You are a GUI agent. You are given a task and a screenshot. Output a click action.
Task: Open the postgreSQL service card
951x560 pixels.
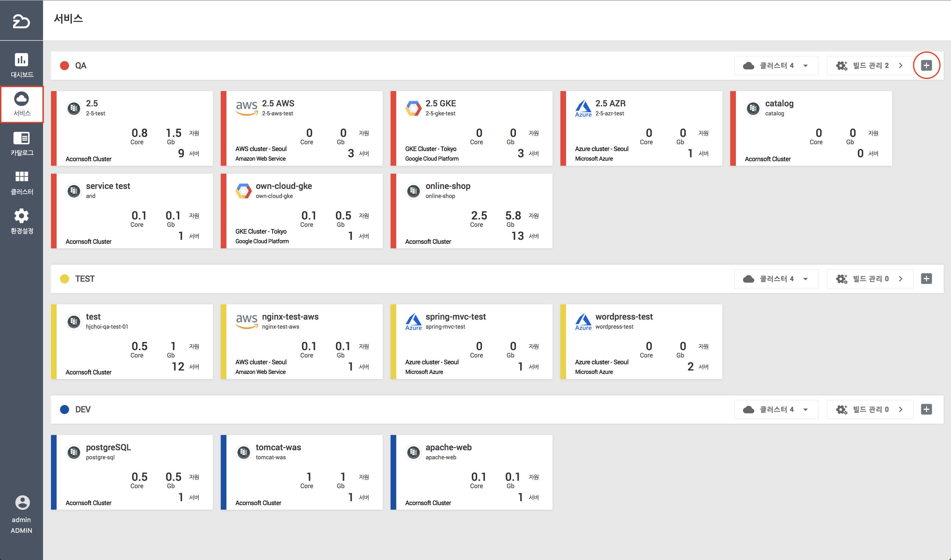(132, 472)
